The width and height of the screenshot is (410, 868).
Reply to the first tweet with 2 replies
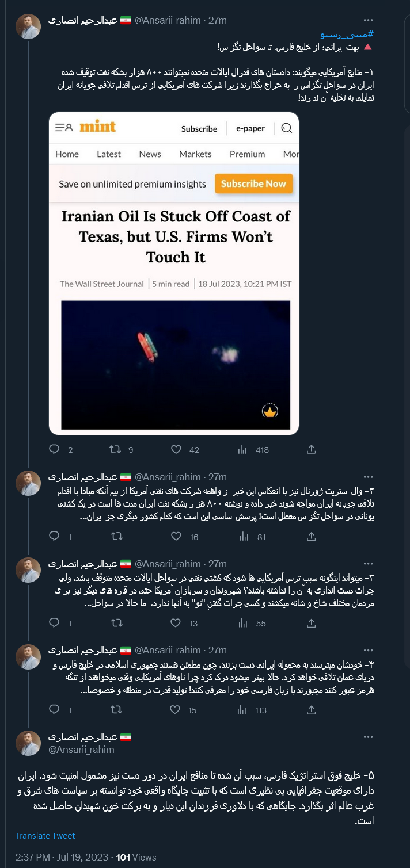[55, 449]
